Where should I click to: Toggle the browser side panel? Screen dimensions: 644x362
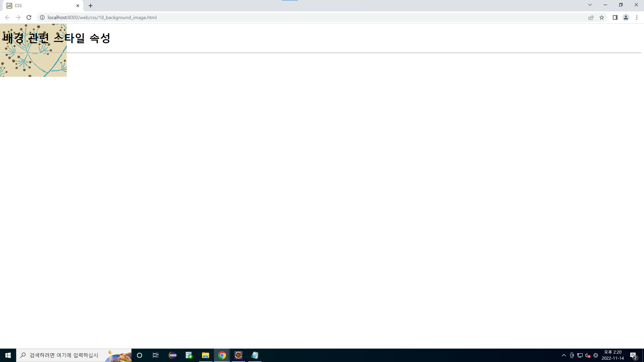tap(615, 17)
